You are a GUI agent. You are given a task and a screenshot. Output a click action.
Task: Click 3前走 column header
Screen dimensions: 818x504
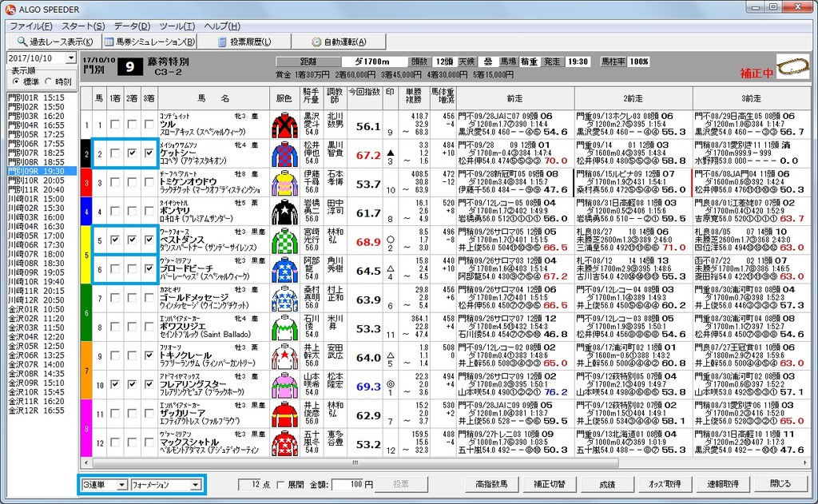click(x=751, y=98)
